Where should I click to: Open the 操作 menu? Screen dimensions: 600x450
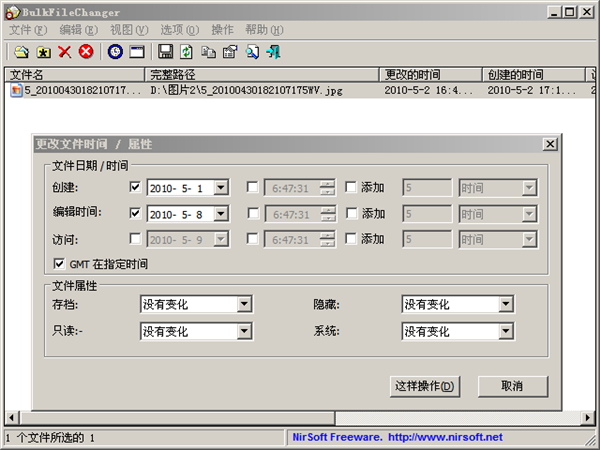click(x=222, y=30)
